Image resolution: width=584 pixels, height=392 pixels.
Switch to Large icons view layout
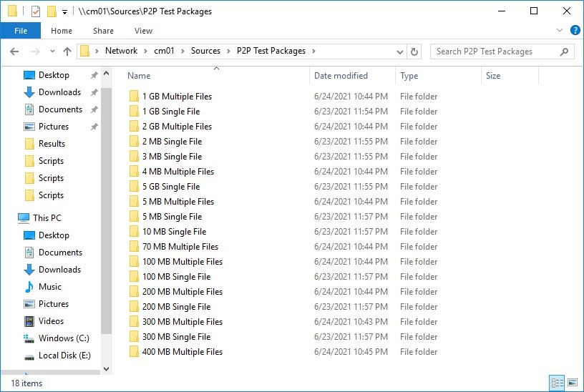pyautogui.click(x=573, y=383)
